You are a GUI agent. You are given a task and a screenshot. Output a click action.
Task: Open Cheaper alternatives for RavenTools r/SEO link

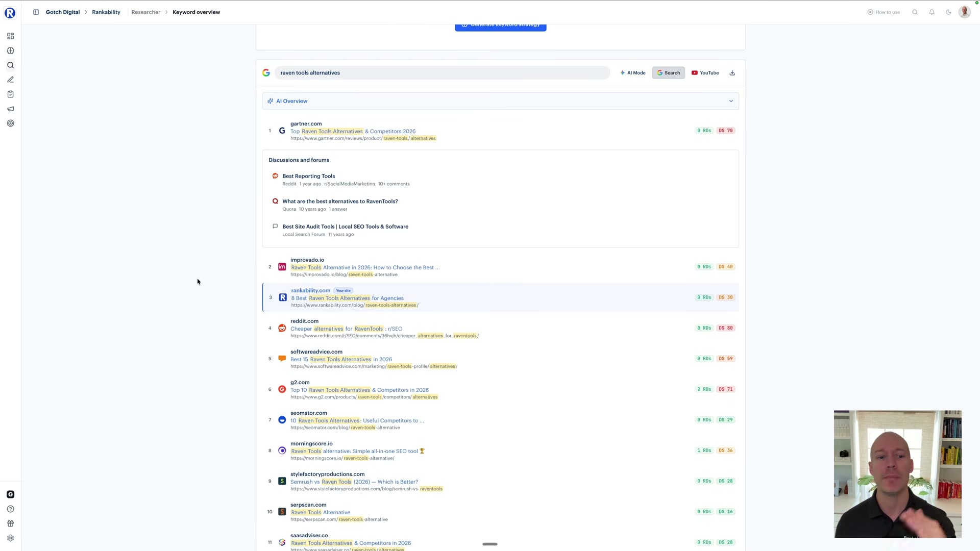click(347, 329)
